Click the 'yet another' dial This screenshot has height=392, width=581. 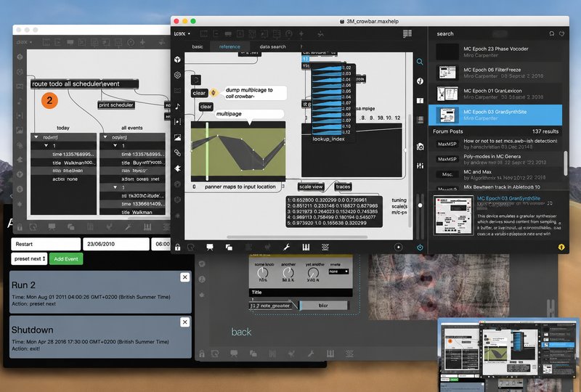(x=313, y=273)
